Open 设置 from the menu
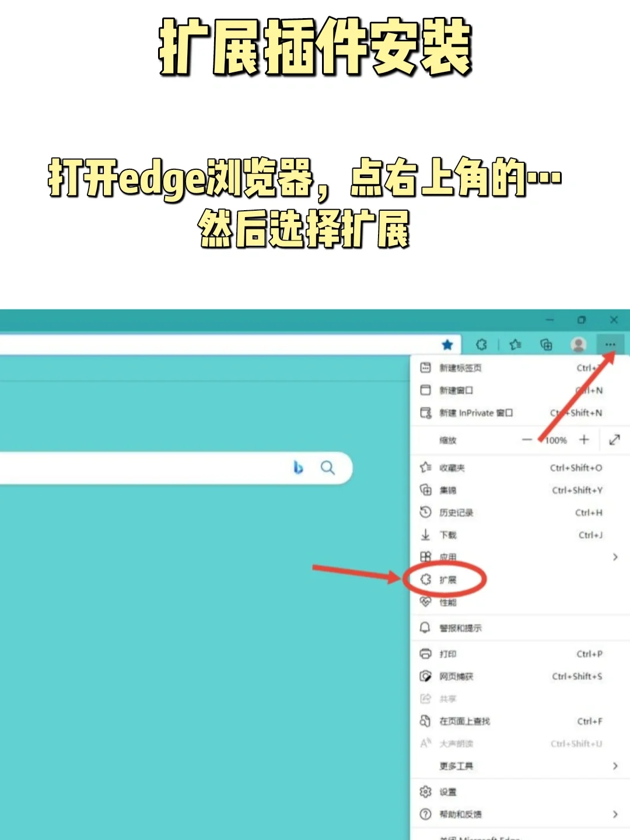The width and height of the screenshot is (630, 840). pos(448,792)
